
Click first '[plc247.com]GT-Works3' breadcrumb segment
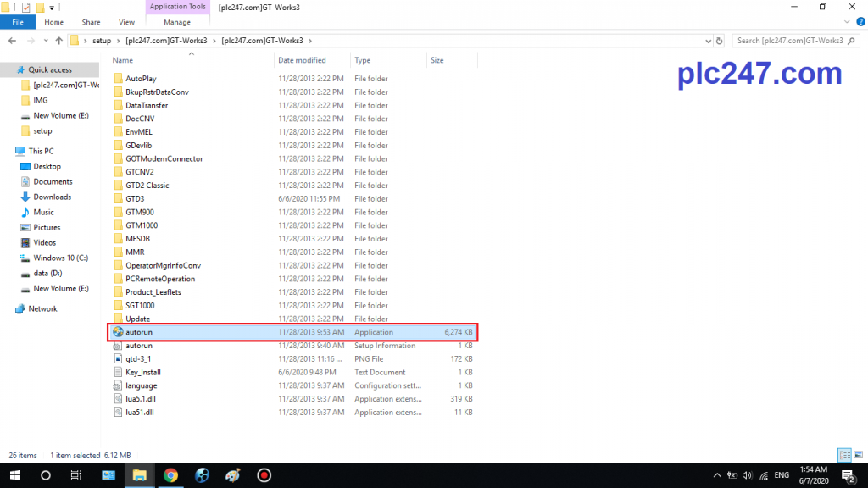click(166, 41)
